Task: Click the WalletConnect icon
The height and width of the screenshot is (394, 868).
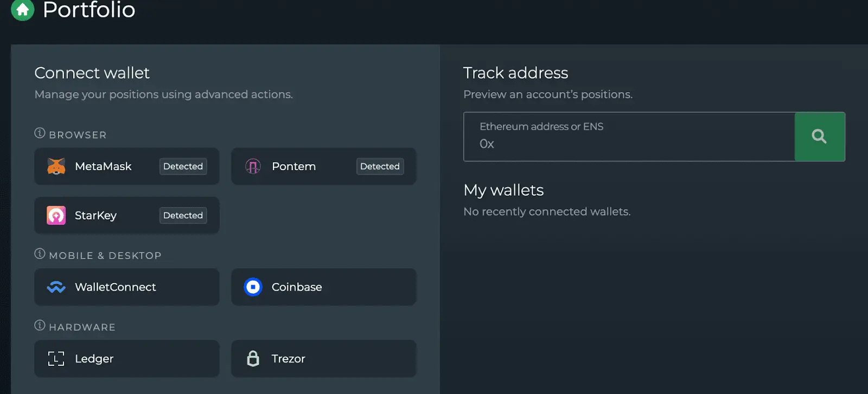Action: (x=56, y=287)
